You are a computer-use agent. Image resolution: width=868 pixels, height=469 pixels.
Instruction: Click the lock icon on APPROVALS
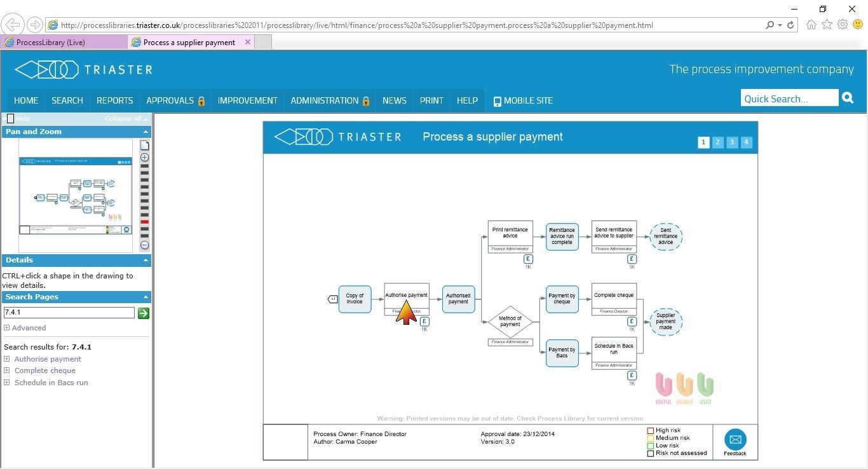point(202,100)
